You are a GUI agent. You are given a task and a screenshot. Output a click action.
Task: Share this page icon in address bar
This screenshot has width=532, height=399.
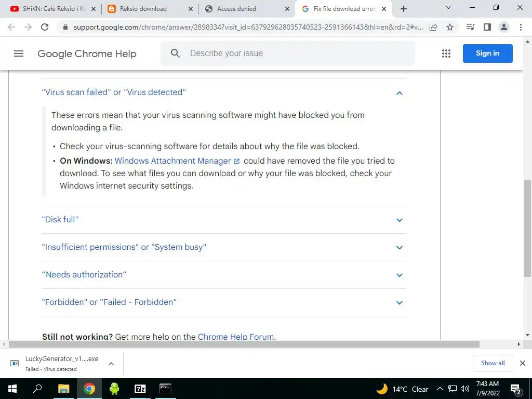point(433,27)
